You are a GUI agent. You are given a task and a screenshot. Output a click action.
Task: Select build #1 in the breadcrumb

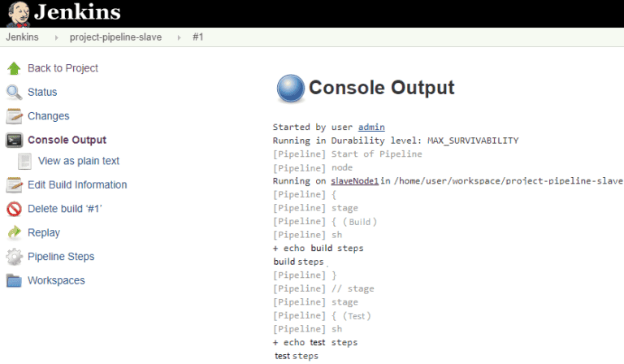(x=197, y=37)
